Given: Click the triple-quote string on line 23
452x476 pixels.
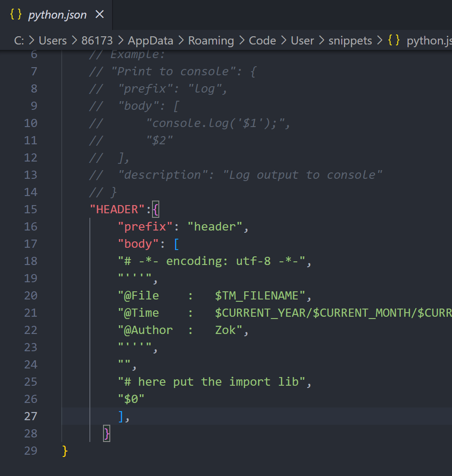Looking at the screenshot, I should pos(134,345).
